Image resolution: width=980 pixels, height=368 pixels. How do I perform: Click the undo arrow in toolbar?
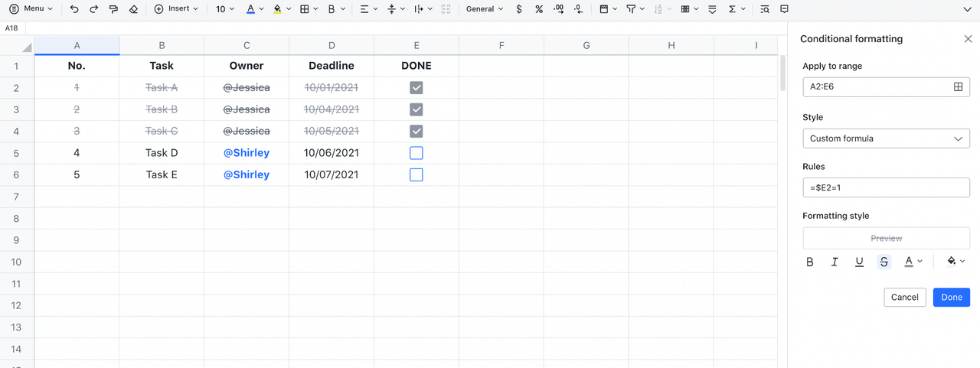[x=74, y=9]
